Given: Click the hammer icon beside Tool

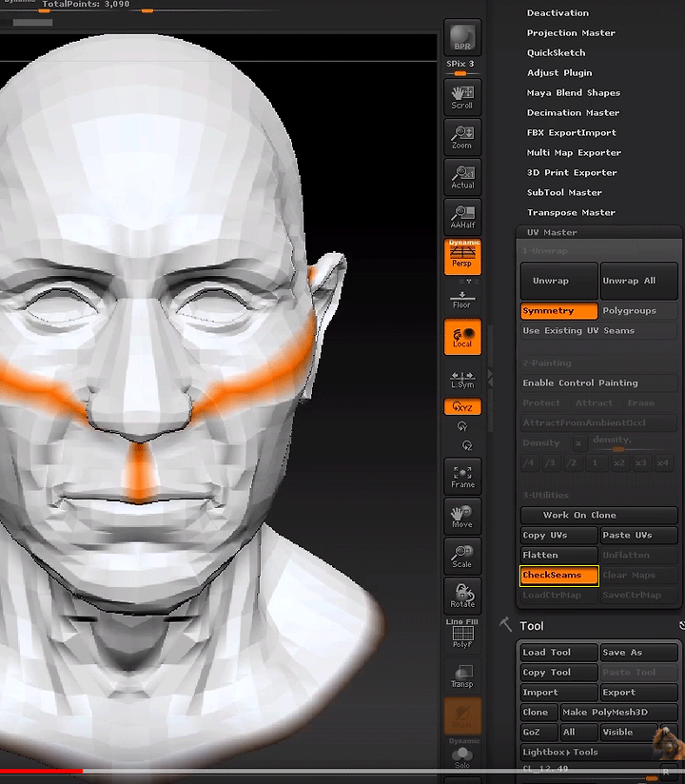Looking at the screenshot, I should [x=505, y=625].
